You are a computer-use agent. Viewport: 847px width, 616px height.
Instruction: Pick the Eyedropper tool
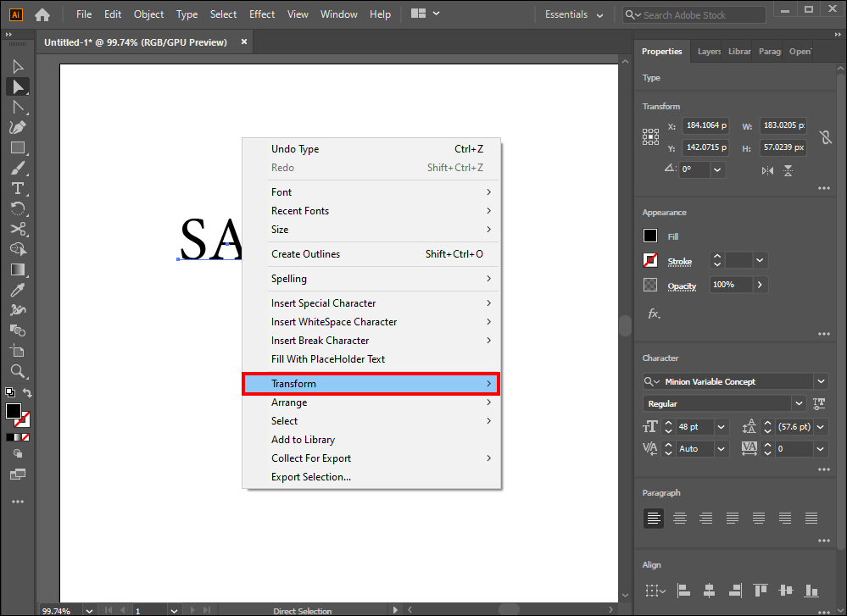(17, 290)
